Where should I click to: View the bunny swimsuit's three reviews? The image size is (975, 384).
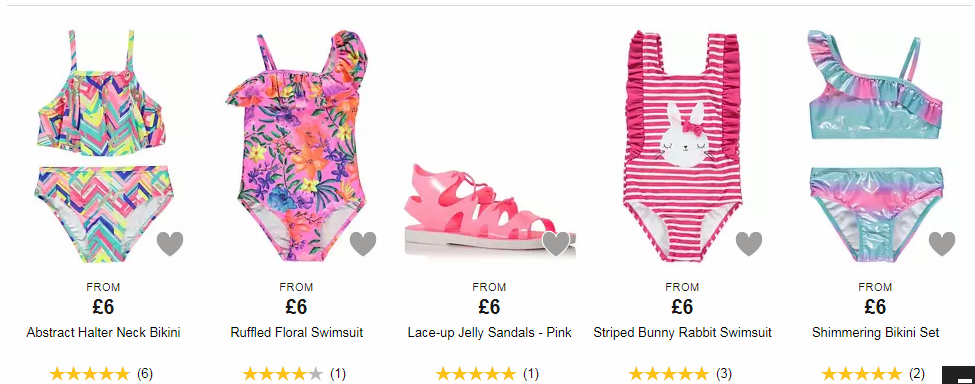(680, 374)
